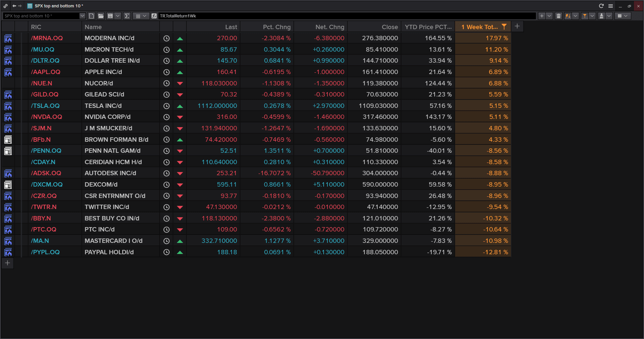Select the 164.55 % YTD price cell
644x339 pixels.
pos(428,38)
